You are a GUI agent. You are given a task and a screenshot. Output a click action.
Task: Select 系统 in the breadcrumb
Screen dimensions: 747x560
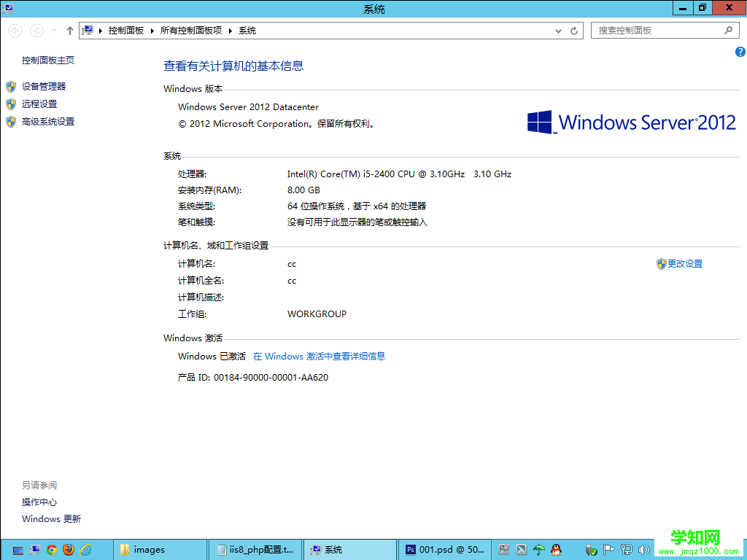[x=247, y=31]
